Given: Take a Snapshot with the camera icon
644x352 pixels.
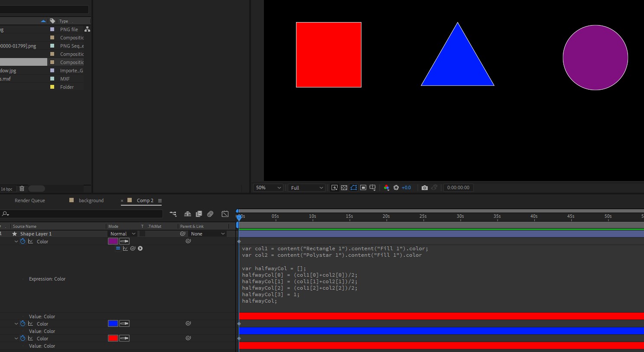Looking at the screenshot, I should [425, 187].
